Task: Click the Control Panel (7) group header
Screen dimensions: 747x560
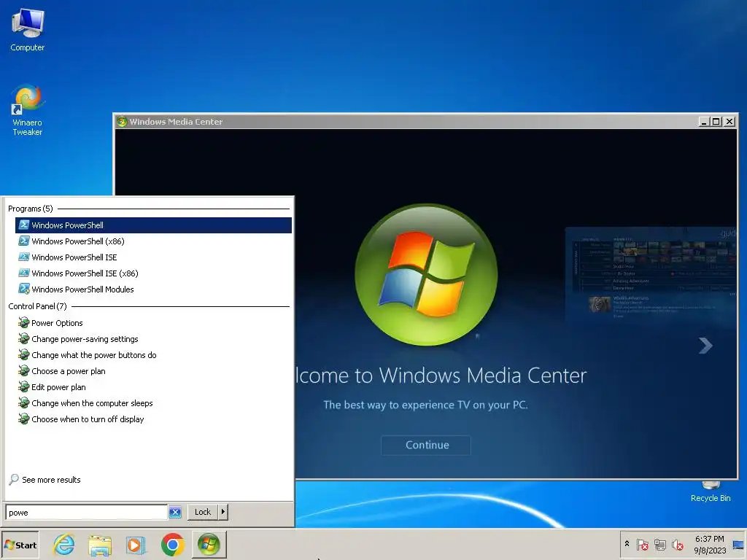Action: point(38,306)
